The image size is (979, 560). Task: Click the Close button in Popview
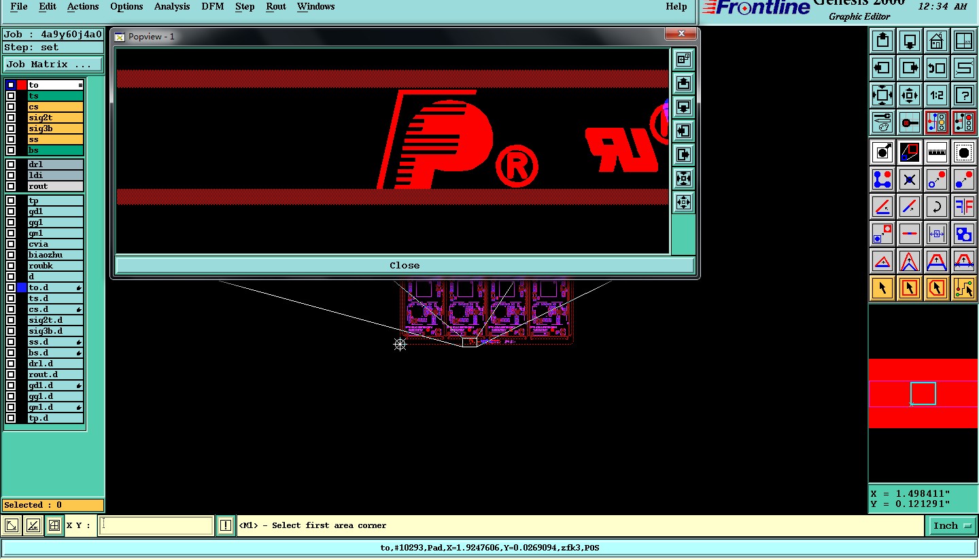tap(405, 265)
